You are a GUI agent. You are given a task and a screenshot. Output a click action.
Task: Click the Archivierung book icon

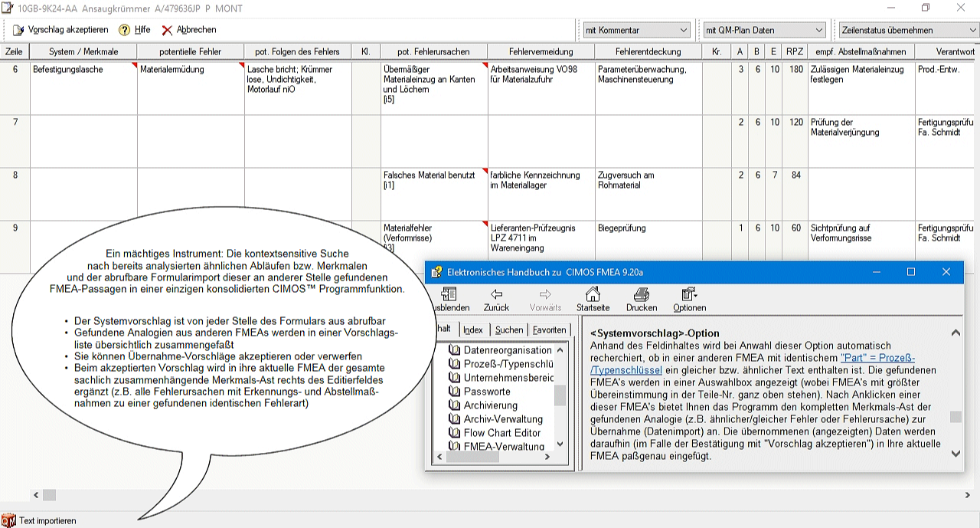(x=454, y=405)
